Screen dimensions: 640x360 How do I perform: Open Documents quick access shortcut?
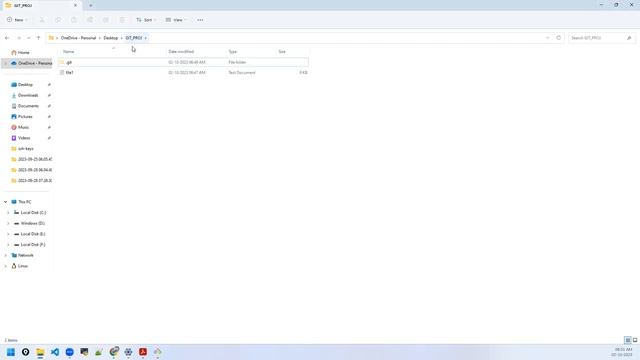29,106
